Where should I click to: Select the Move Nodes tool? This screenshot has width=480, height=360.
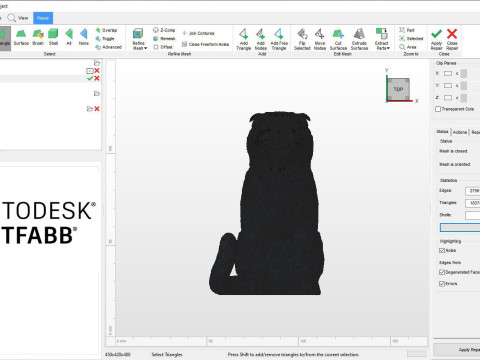(320, 39)
